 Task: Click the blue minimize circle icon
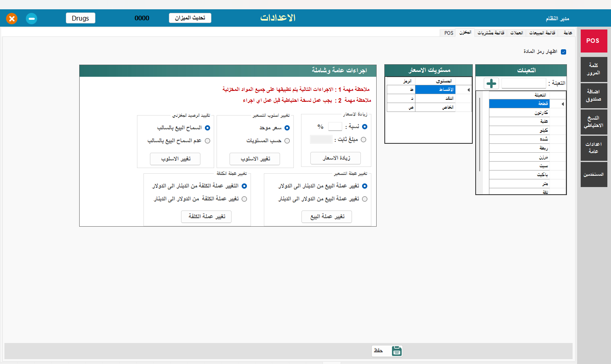point(32,19)
